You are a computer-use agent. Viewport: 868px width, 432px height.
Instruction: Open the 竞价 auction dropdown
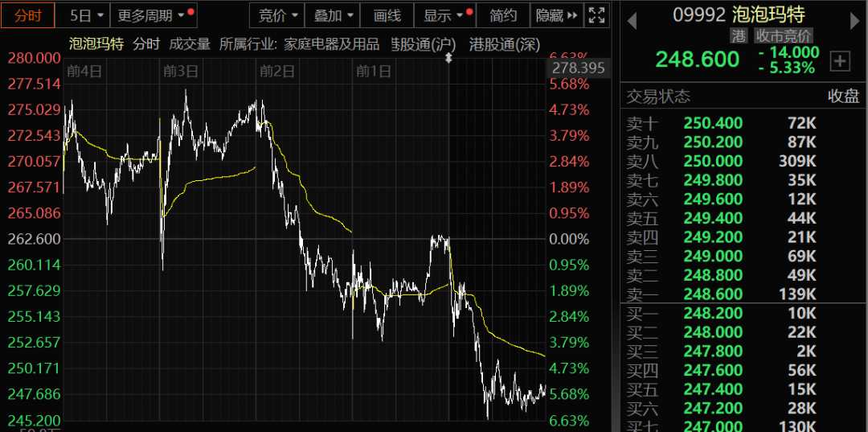tap(278, 15)
